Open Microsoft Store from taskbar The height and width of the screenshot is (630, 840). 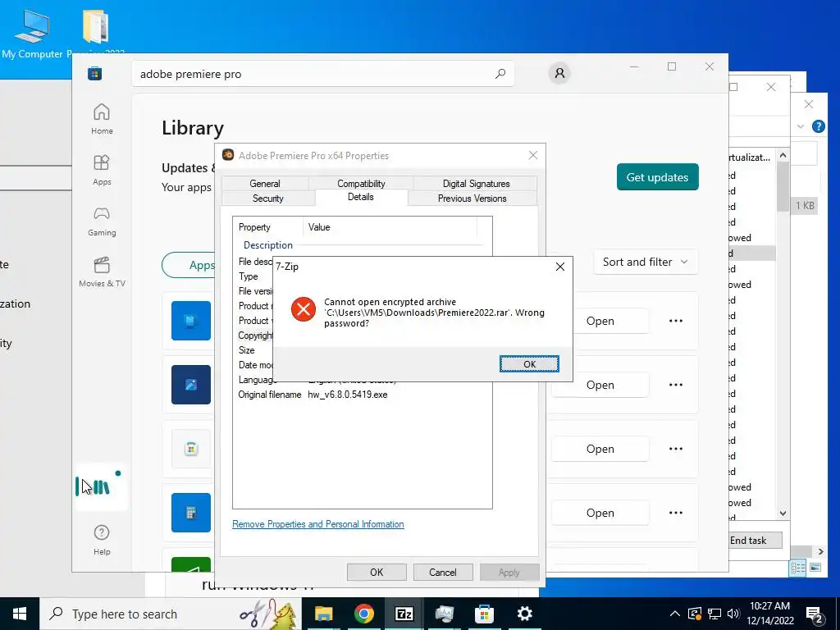[484, 614]
